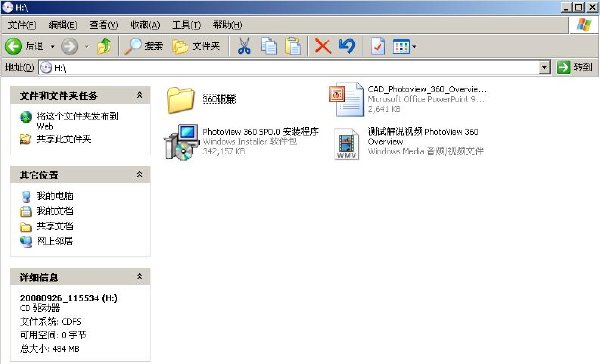This screenshot has width=600, height=364.
Task: Toggle the Folders (文件夹) pane button
Action: [196, 46]
